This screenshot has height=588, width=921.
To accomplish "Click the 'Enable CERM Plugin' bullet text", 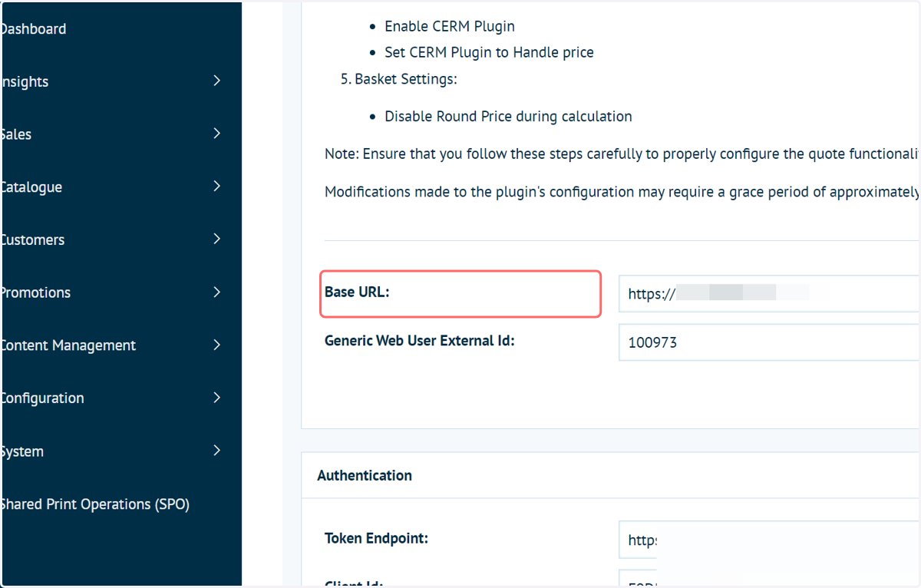I will coord(450,26).
